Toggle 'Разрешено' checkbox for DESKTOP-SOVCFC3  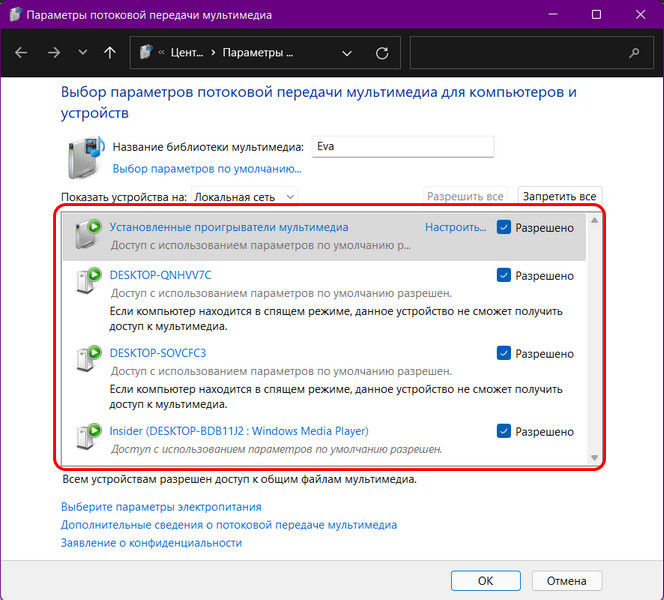coord(504,353)
